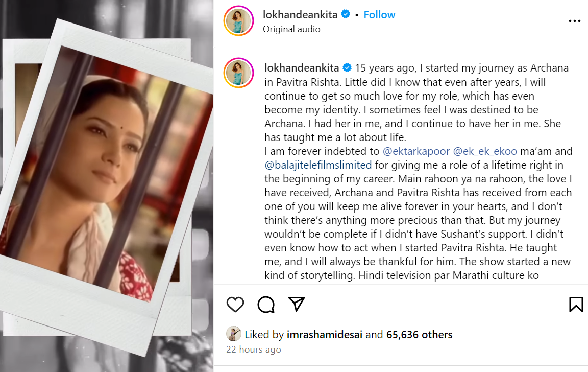
Task: Visit @balajitelefilmslimited profile mention
Action: tap(318, 165)
